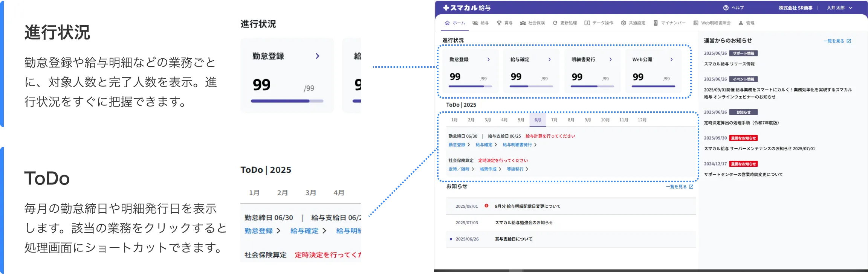This screenshot has width=868, height=274.
Task: Click 株式会社 SR商事 company name in header
Action: pos(796,8)
